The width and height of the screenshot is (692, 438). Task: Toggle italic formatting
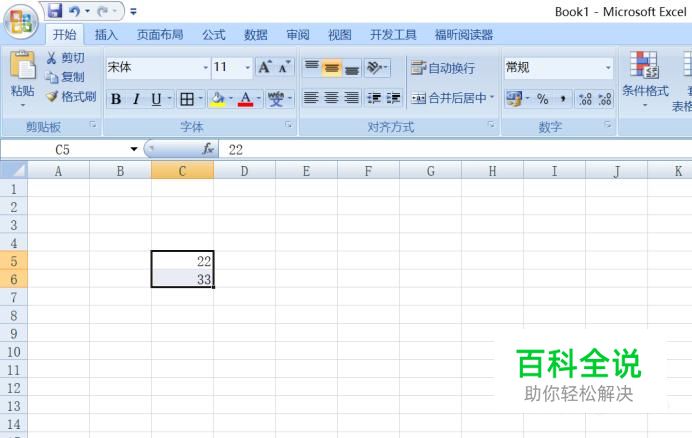[136, 99]
